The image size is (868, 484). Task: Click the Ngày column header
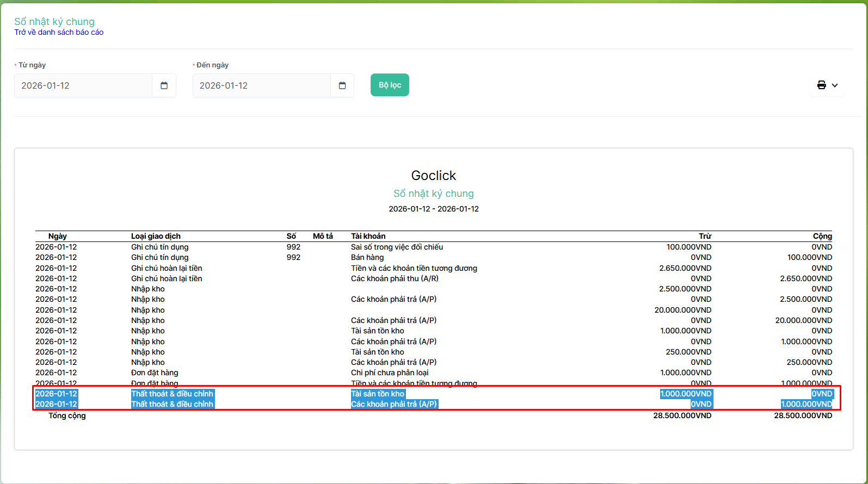coord(58,236)
